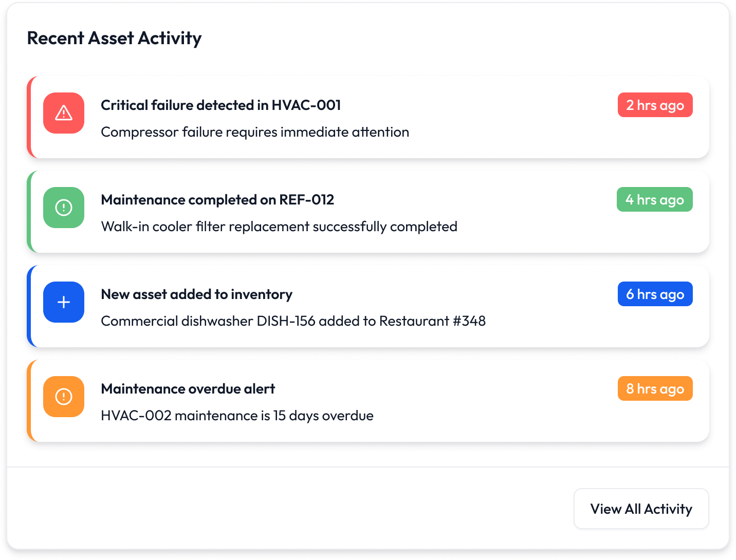Open "Critical failure detected in HVAC-001" title

[x=221, y=105]
